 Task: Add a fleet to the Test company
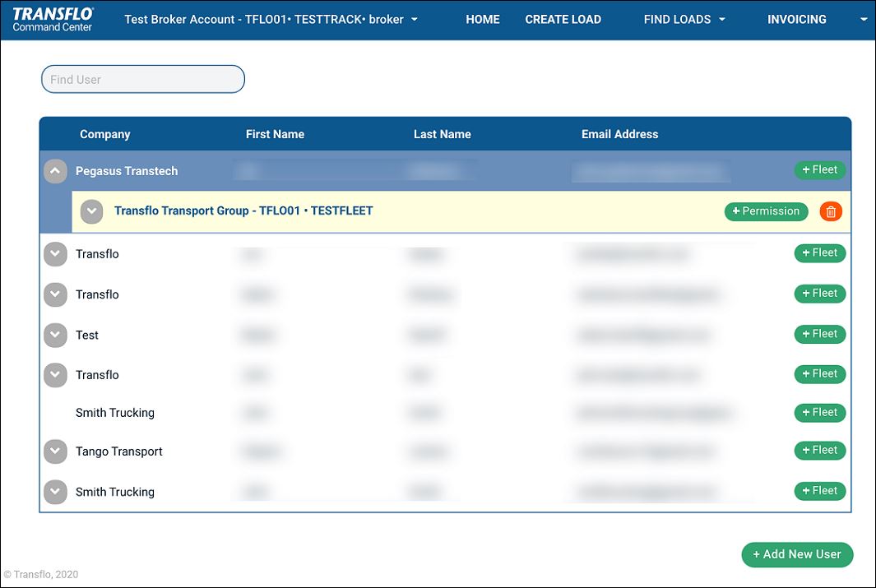click(819, 334)
